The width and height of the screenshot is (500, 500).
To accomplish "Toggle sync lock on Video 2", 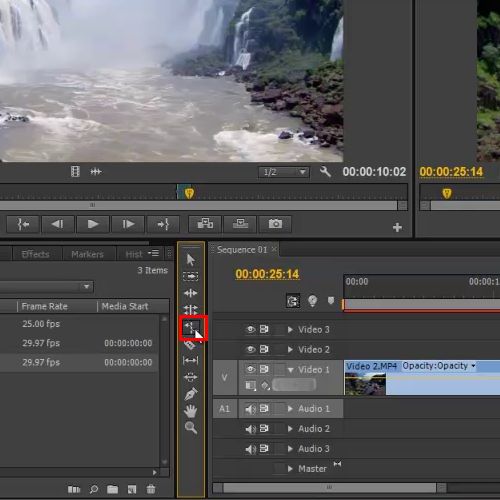I will point(264,349).
